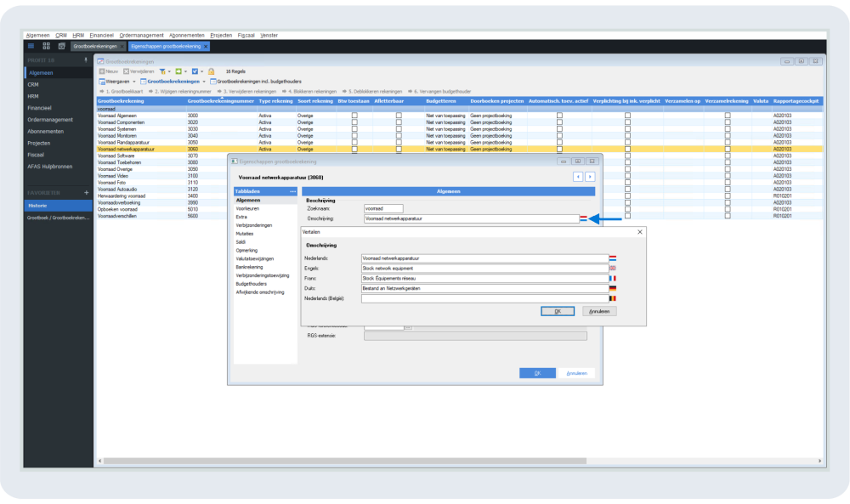Pin the PROFIT 18 sidebar
The image size is (850, 504).
(x=86, y=60)
